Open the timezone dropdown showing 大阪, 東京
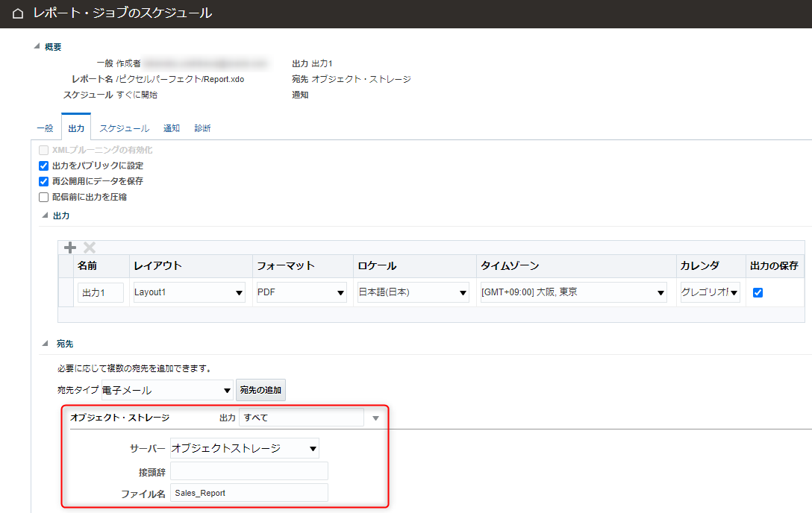The width and height of the screenshot is (812, 513). click(x=573, y=292)
